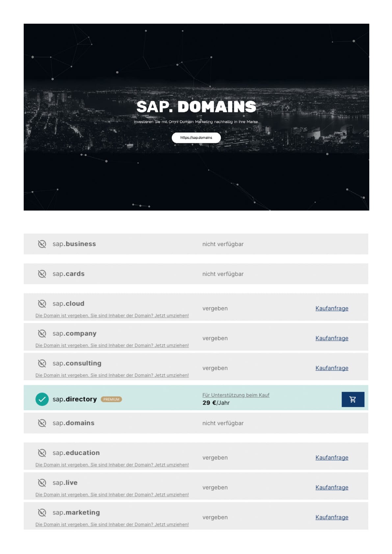The height and width of the screenshot is (554, 392).
Task: Select the sap.domains row name
Action: click(73, 423)
